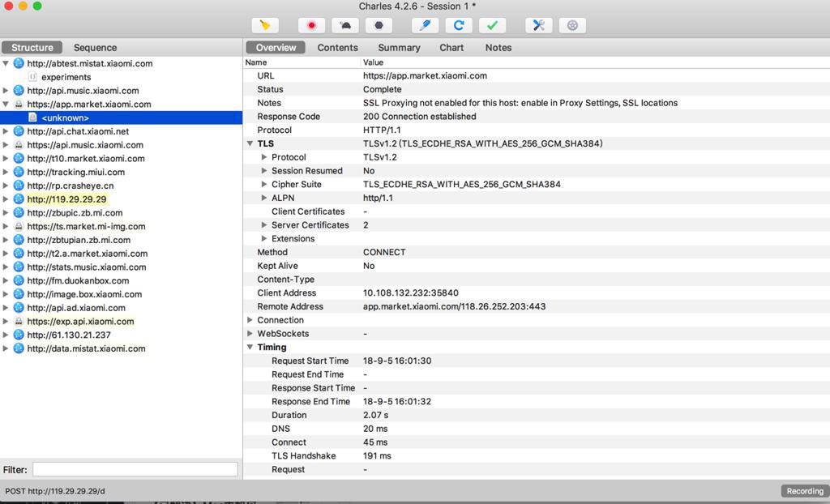Select the URL value https://app.market.xiaomi.com

click(x=425, y=75)
